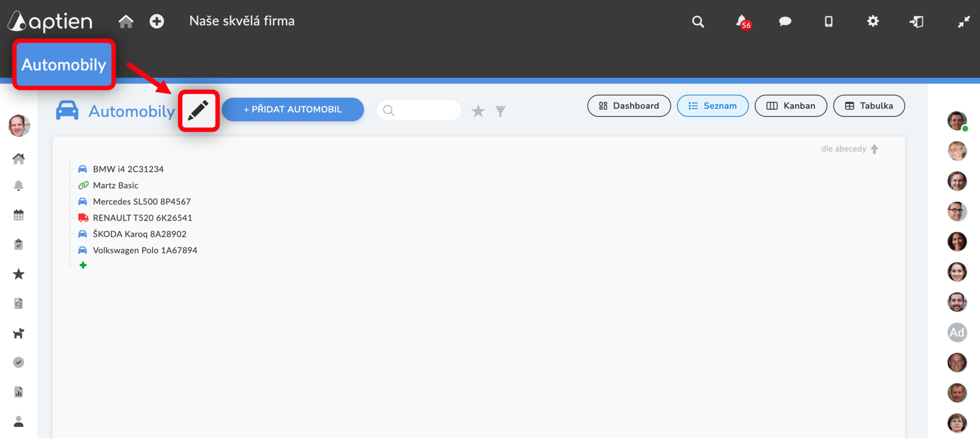Toggle the dle abecedy sort order
The image size is (980, 439).
point(850,149)
